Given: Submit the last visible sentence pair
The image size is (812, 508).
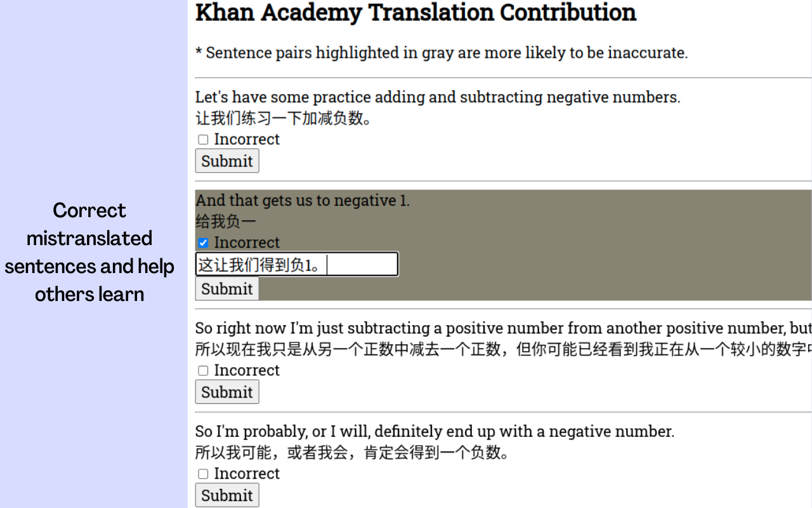Looking at the screenshot, I should [226, 495].
